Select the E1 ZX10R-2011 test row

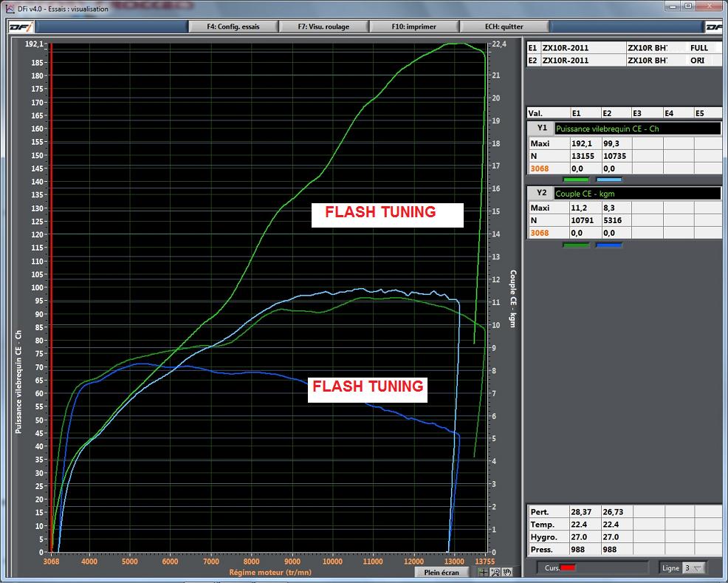(x=574, y=47)
